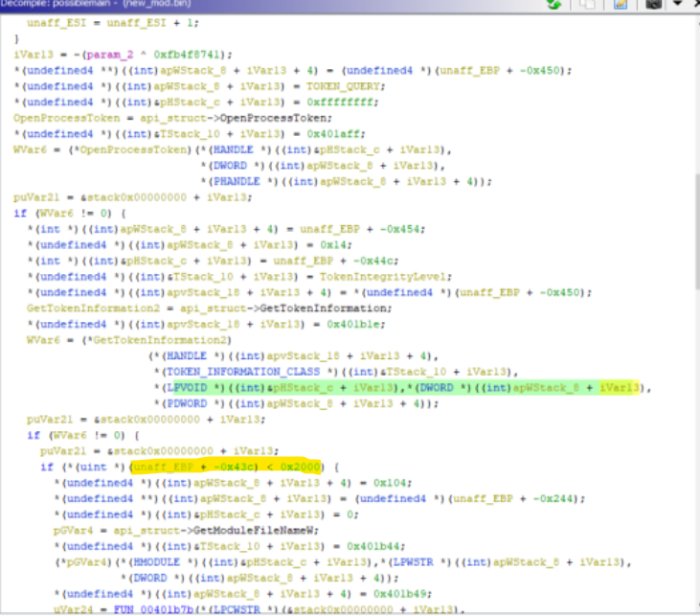The height and width of the screenshot is (616, 700).
Task: Click the address 0x401aff
Action: click(x=332, y=134)
